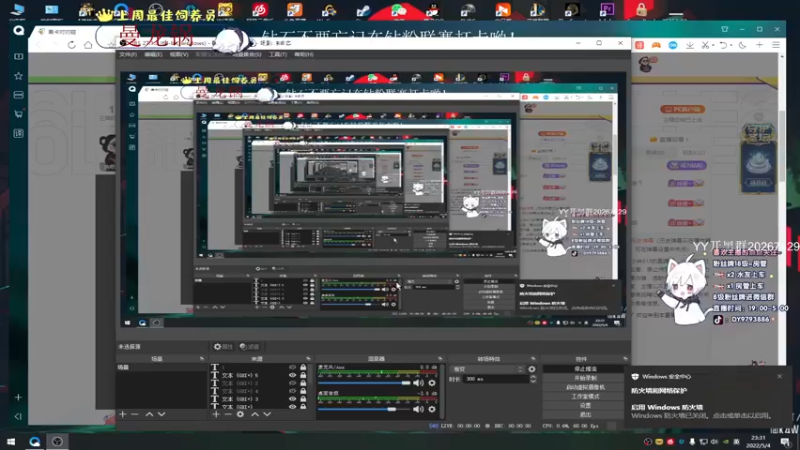Open OBS source Filters (滤镜) button
Screen dimensions: 800x450
tap(249, 346)
